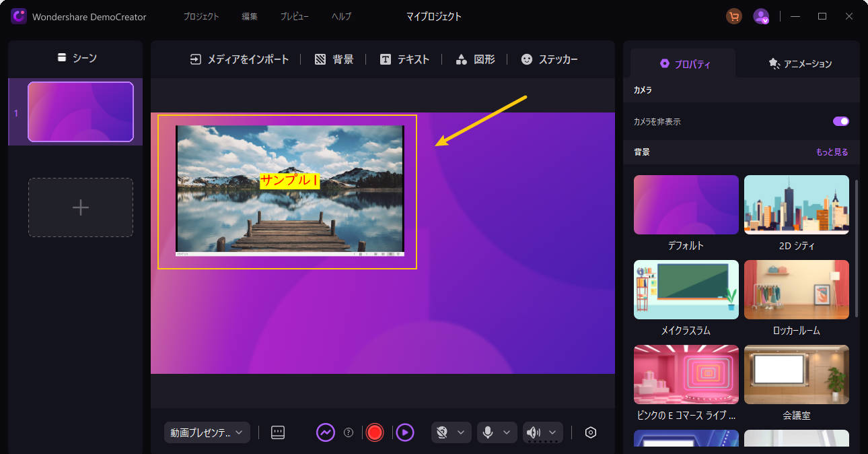Image resolution: width=868 pixels, height=454 pixels.
Task: Click the help question mark icon
Action: pyautogui.click(x=349, y=432)
